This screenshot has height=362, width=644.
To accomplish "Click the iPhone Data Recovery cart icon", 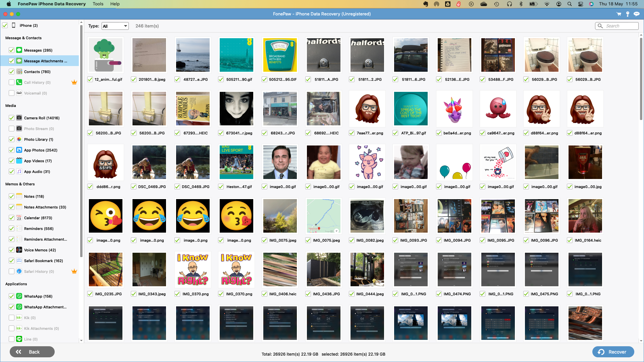I will [619, 14].
